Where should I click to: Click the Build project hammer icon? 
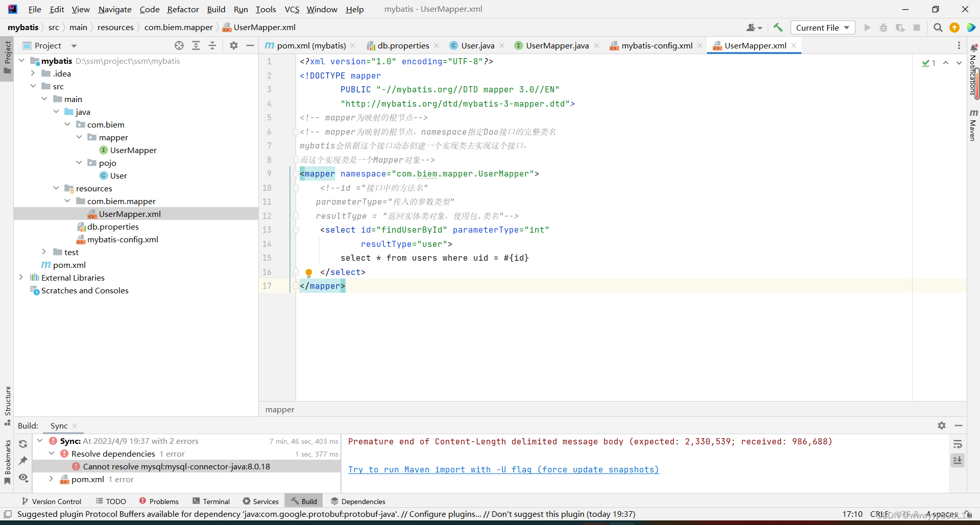(778, 28)
